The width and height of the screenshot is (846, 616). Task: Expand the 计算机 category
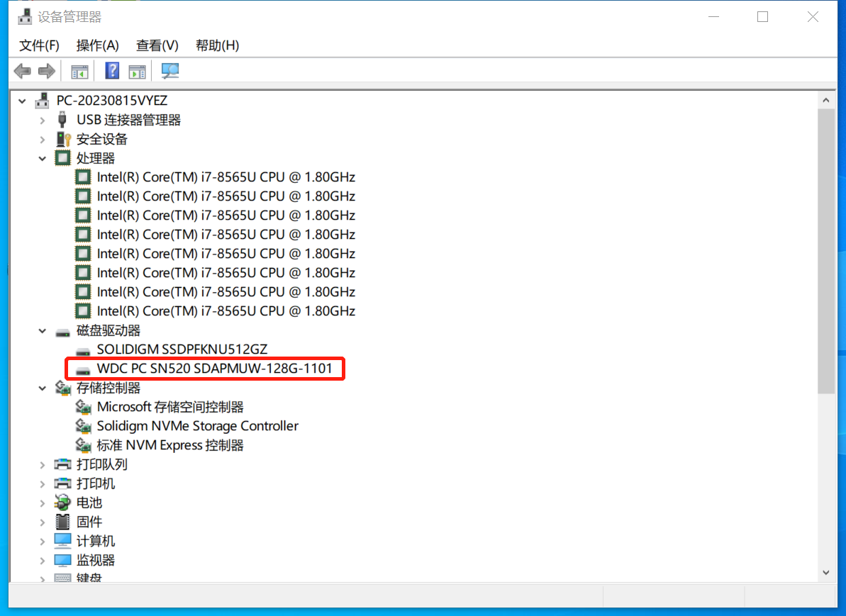tap(43, 542)
